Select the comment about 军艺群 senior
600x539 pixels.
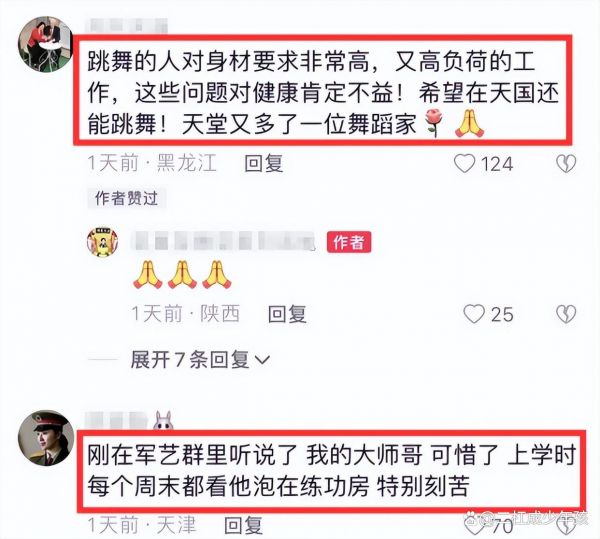331,471
